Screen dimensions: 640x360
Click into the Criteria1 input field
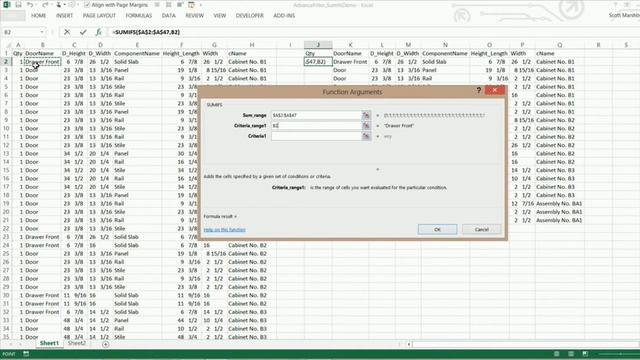pyautogui.click(x=316, y=136)
